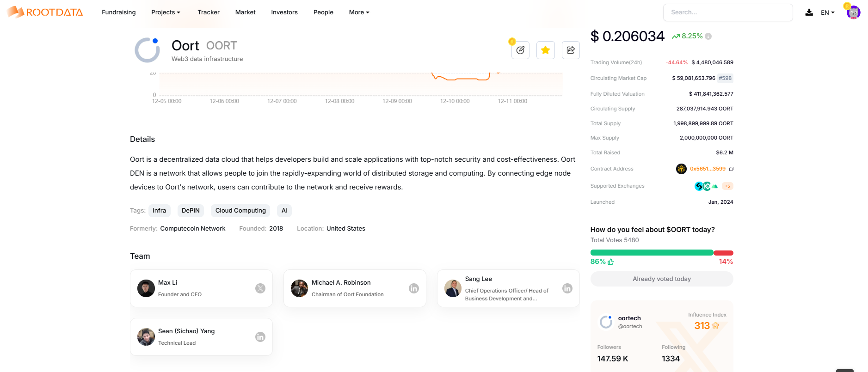868x372 pixels.
Task: Open the first supported exchange icon
Action: pos(699,186)
